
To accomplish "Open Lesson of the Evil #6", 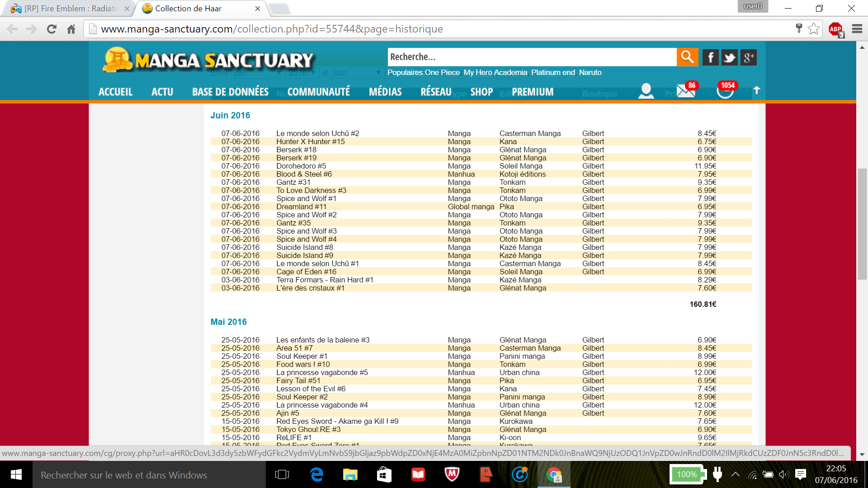I will coord(311,389).
